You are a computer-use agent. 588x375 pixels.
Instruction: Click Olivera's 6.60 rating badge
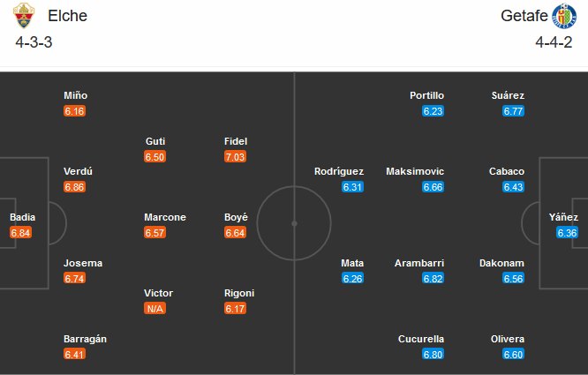[513, 355]
